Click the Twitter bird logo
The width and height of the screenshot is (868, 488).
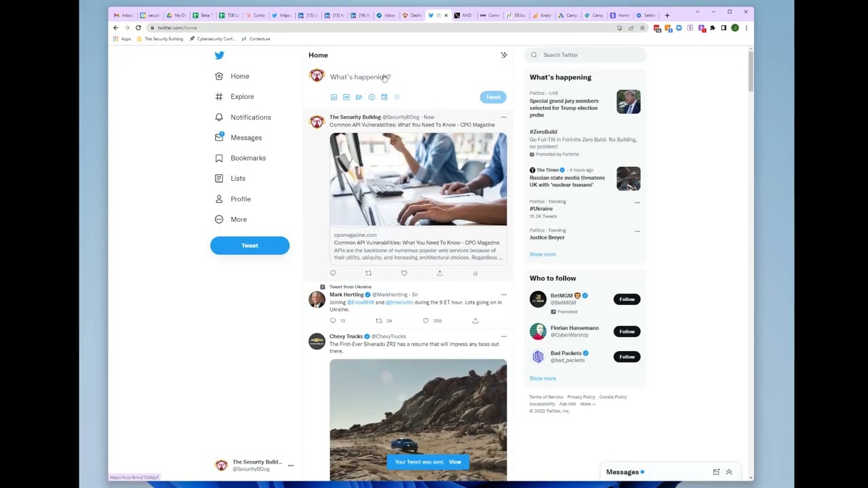pos(219,56)
